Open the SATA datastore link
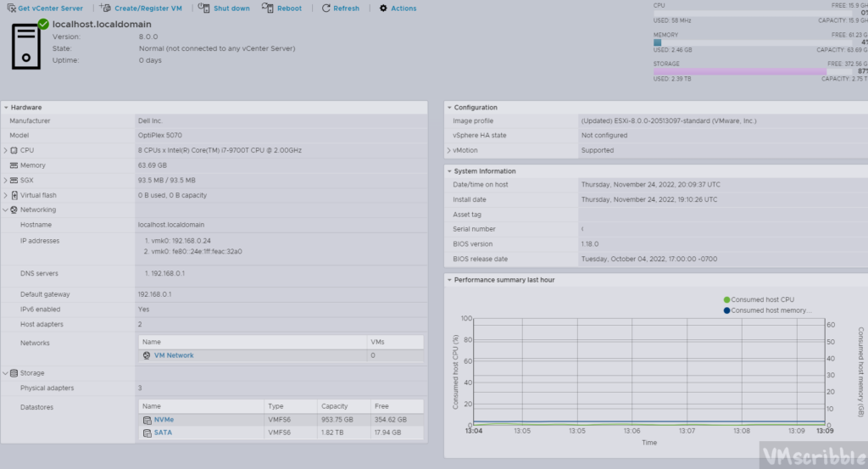This screenshot has width=868, height=469. coord(163,433)
